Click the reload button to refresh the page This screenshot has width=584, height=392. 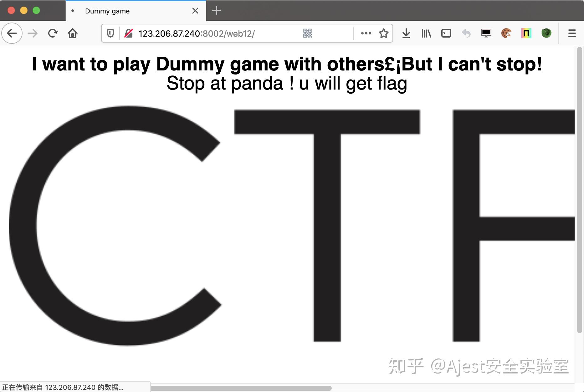click(x=52, y=33)
